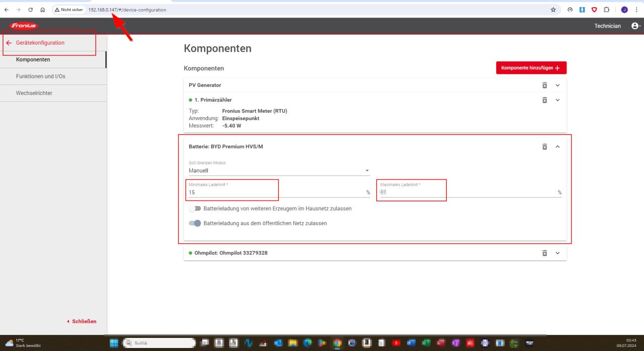The width and height of the screenshot is (644, 351).
Task: Click the 'PV Generator' row title
Action: (x=205, y=85)
